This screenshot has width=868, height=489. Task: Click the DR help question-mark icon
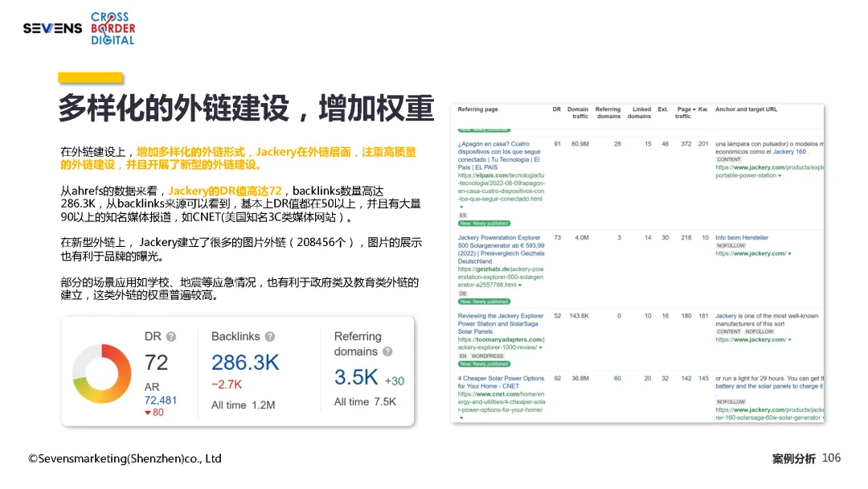171,337
